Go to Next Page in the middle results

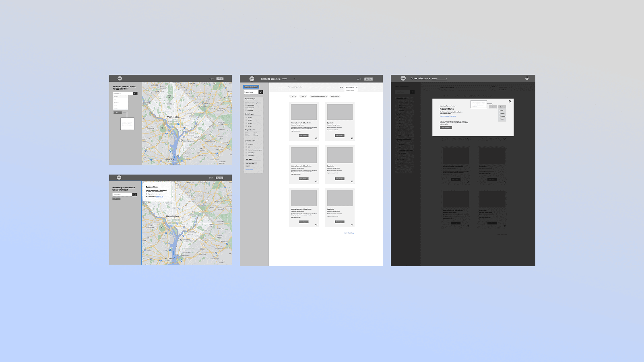351,233
